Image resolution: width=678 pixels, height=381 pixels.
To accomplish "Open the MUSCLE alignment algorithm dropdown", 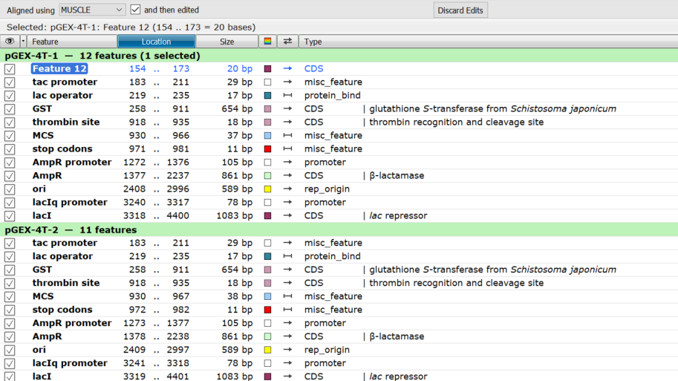I will point(92,10).
